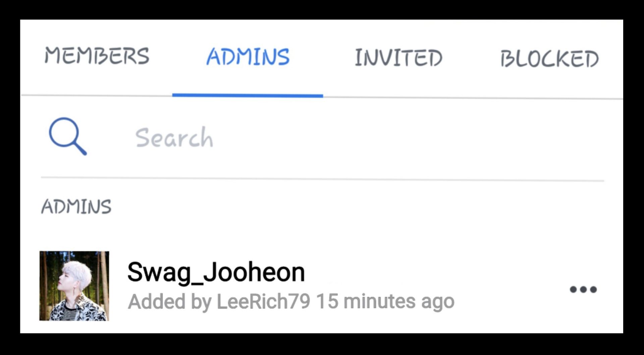
Task: Open the INVITED tab
Action: click(398, 57)
